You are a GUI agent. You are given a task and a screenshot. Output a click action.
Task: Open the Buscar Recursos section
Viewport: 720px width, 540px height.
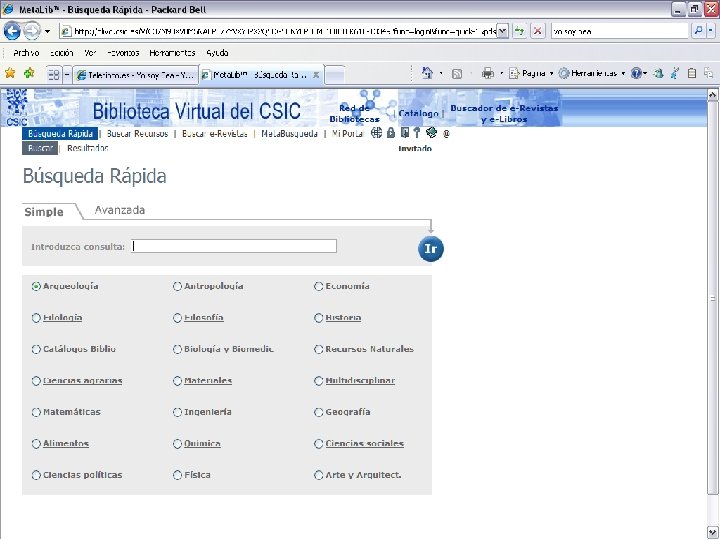137,134
